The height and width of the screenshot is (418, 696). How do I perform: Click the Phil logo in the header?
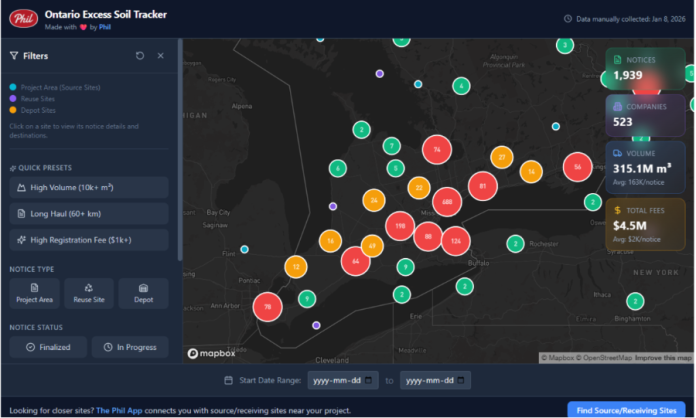pos(24,19)
